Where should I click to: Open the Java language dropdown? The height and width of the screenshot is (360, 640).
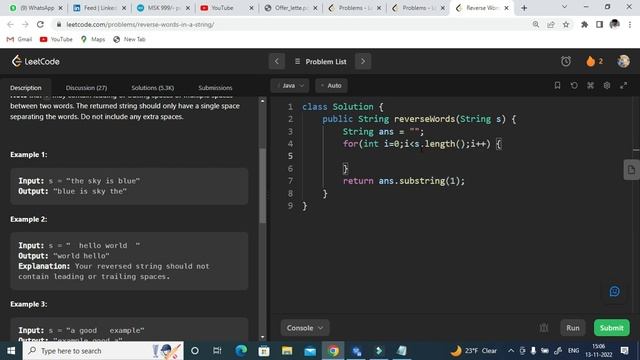click(290, 86)
